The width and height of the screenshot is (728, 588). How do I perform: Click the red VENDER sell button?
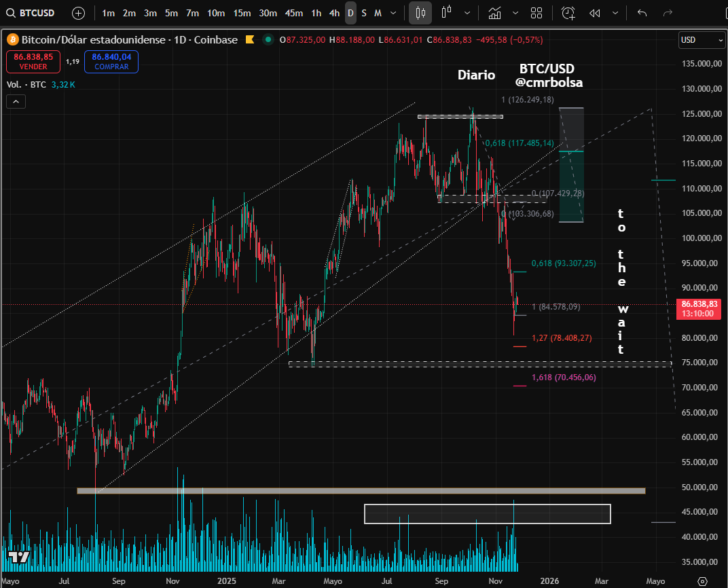pos(33,62)
